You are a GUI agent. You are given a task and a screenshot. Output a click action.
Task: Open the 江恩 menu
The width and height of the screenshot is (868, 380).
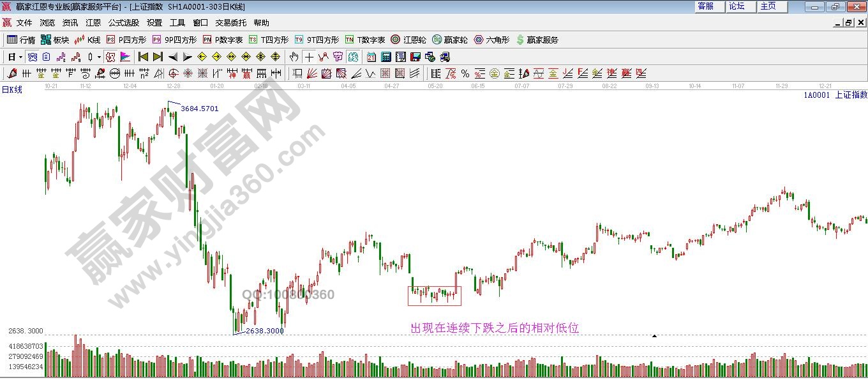coord(93,23)
